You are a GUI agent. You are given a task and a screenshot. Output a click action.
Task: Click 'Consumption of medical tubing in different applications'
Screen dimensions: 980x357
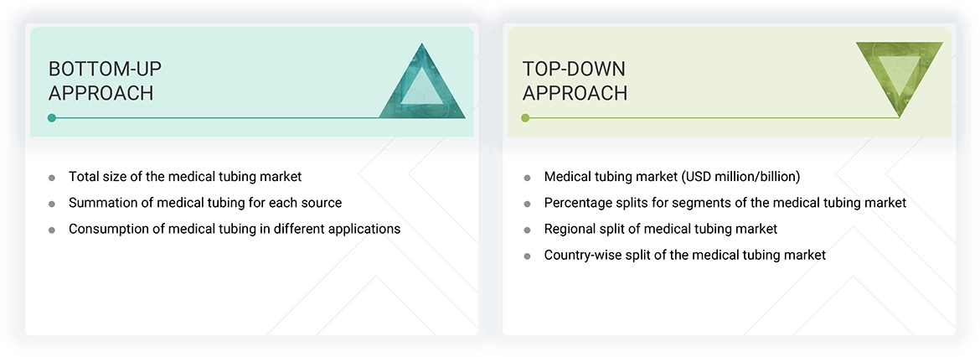tap(235, 229)
